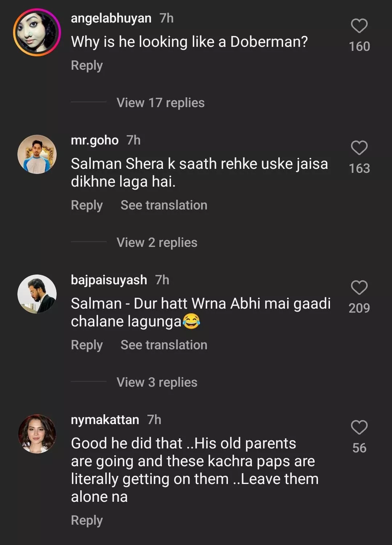Open mr.goho's profile avatar
This screenshot has width=392, height=545.
[37, 154]
